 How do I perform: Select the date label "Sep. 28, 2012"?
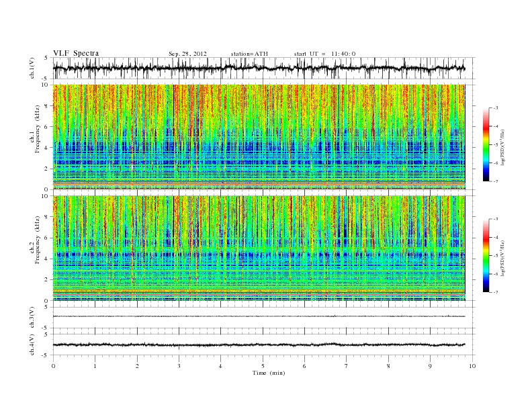tap(187, 54)
